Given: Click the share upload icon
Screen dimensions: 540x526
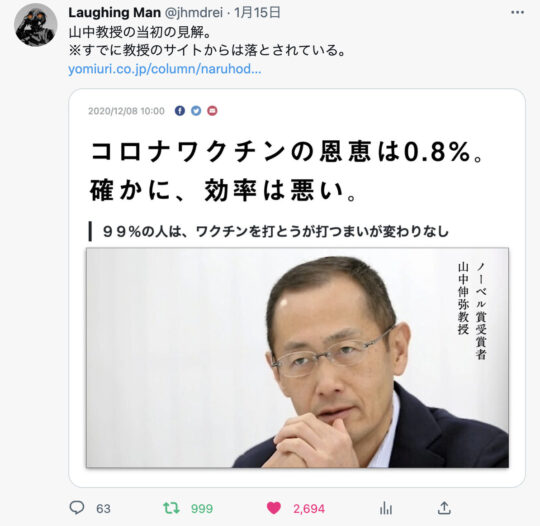Looking at the screenshot, I should 444,508.
